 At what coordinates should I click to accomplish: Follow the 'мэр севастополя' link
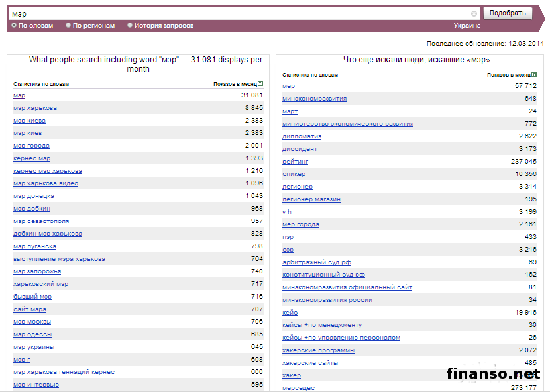(41, 221)
